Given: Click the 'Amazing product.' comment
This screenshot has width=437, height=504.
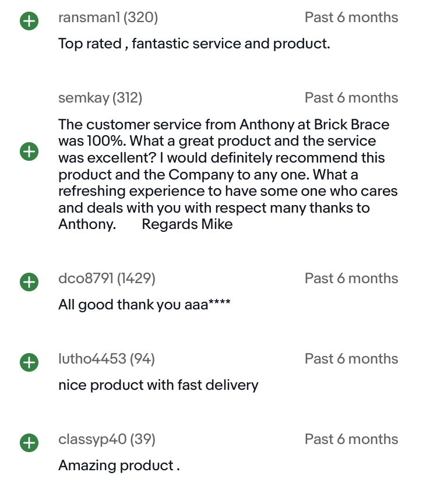Looking at the screenshot, I should tap(119, 465).
